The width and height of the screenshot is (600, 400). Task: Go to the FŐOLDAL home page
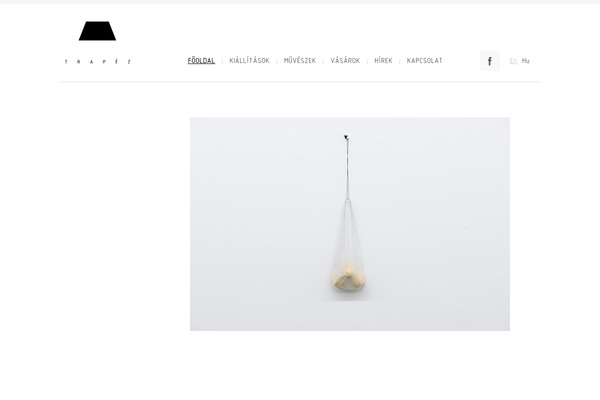pos(201,60)
